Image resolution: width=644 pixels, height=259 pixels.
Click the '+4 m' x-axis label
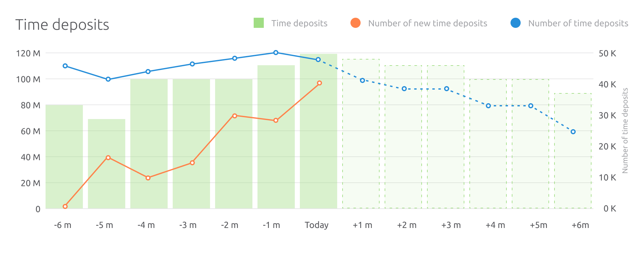(x=495, y=225)
